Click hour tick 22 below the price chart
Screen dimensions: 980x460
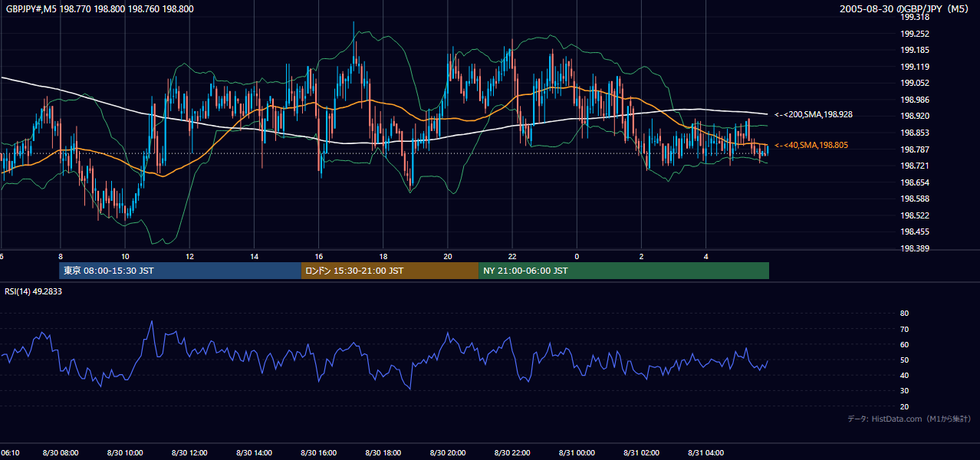pyautogui.click(x=512, y=257)
